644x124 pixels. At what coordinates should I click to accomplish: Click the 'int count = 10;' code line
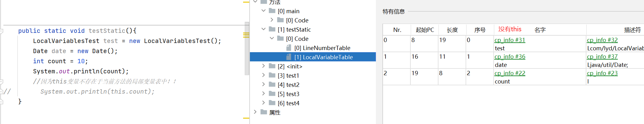[60, 61]
